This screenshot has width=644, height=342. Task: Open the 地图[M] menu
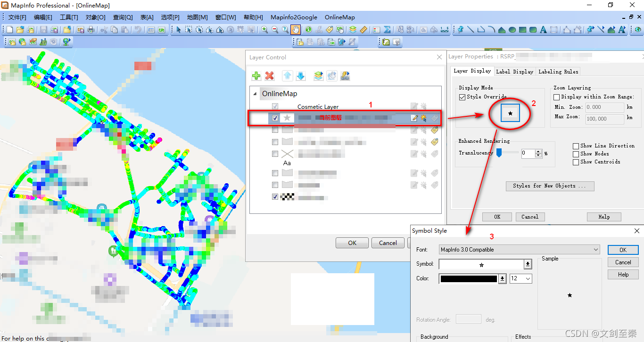197,17
